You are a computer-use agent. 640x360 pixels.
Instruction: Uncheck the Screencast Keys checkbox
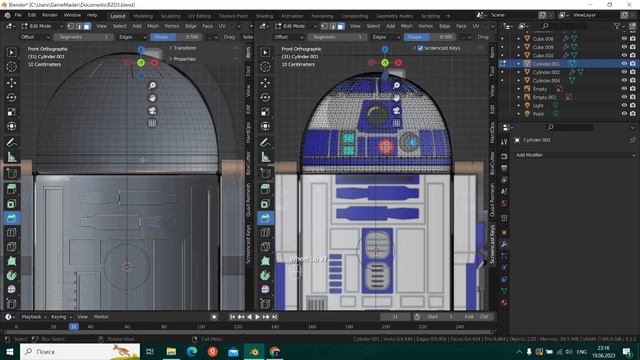coord(420,48)
